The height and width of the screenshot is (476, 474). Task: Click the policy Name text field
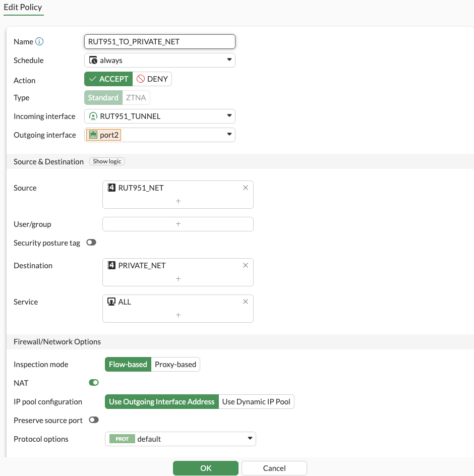[x=159, y=42]
